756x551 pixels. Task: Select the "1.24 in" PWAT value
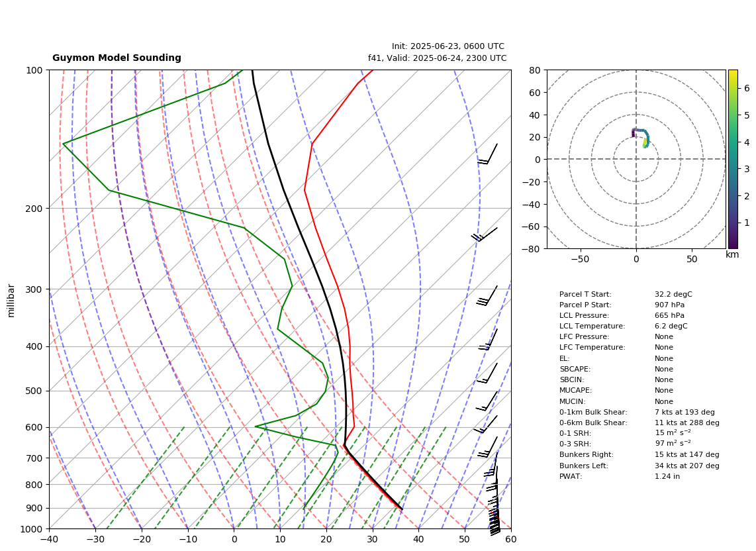click(x=667, y=476)
